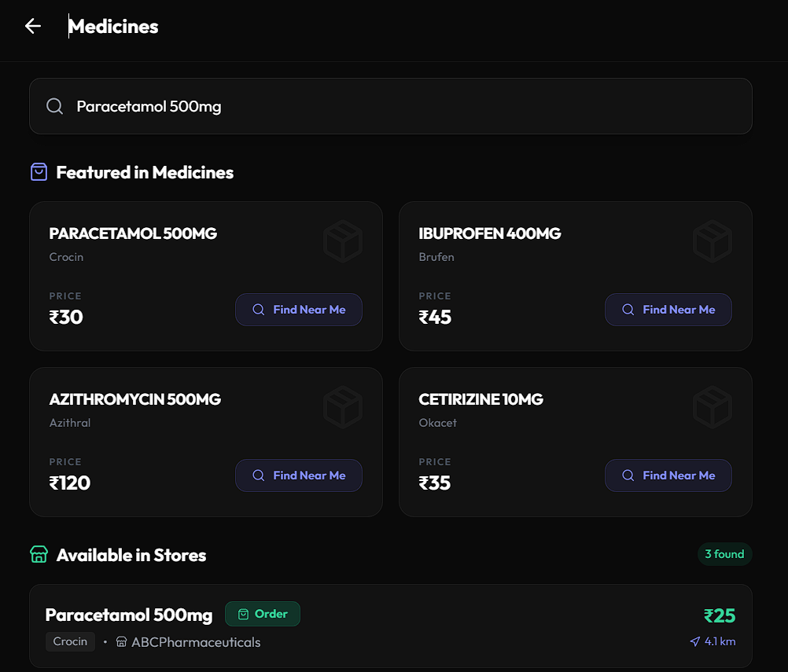Click Find Near Me for Paracetamol 500mg
The image size is (788, 672).
pos(299,310)
